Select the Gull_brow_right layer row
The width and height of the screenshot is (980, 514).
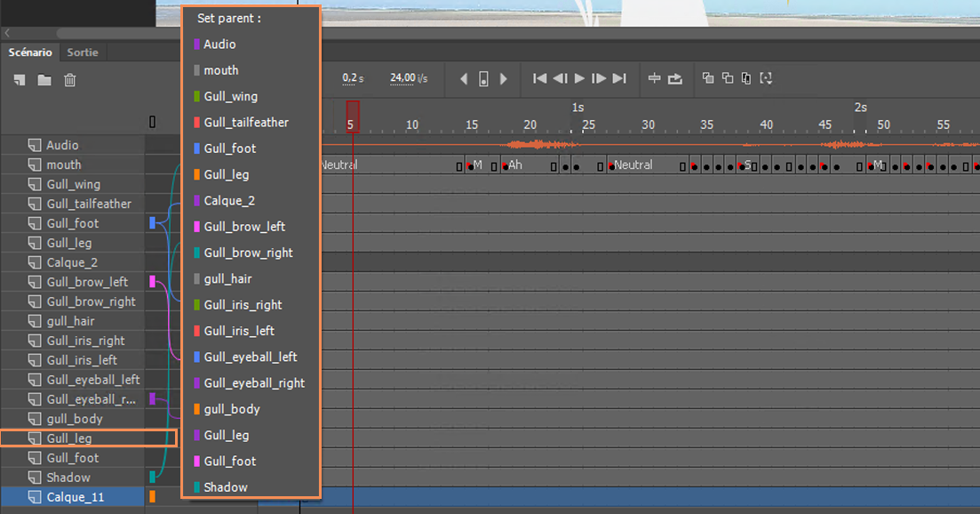[73, 301]
